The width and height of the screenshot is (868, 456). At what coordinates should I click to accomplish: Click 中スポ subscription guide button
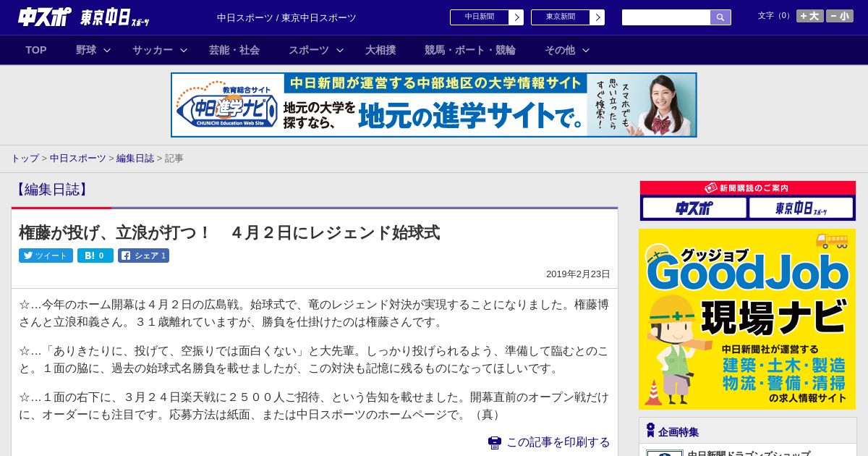coord(694,208)
